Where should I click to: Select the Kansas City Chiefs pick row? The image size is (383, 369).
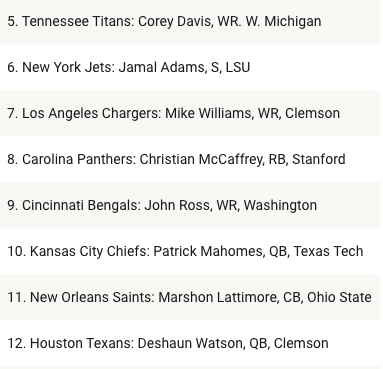point(190,251)
